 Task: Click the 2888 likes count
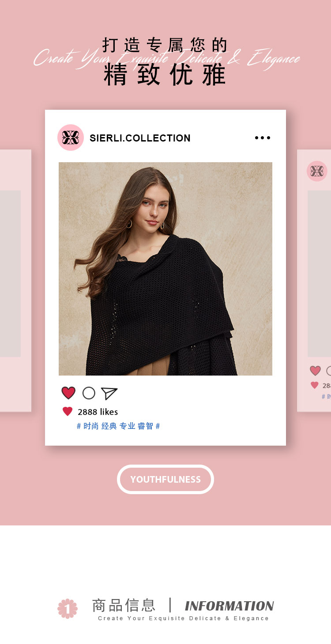click(98, 412)
